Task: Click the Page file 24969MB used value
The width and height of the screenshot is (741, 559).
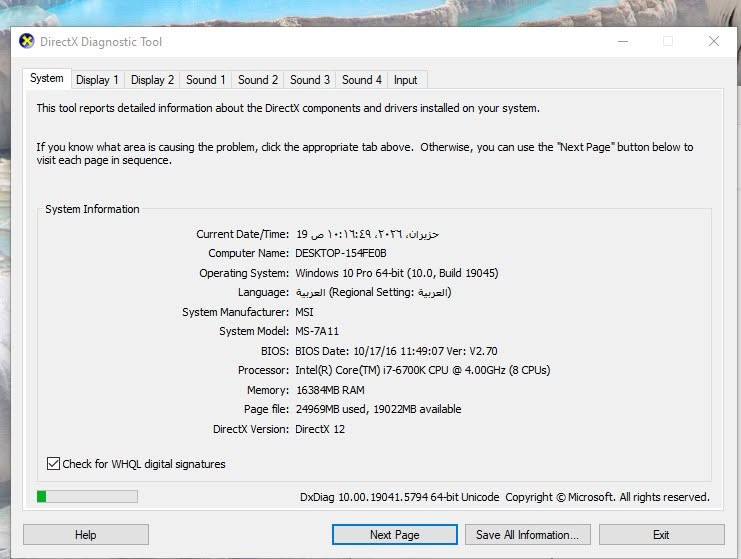Action: coord(378,409)
